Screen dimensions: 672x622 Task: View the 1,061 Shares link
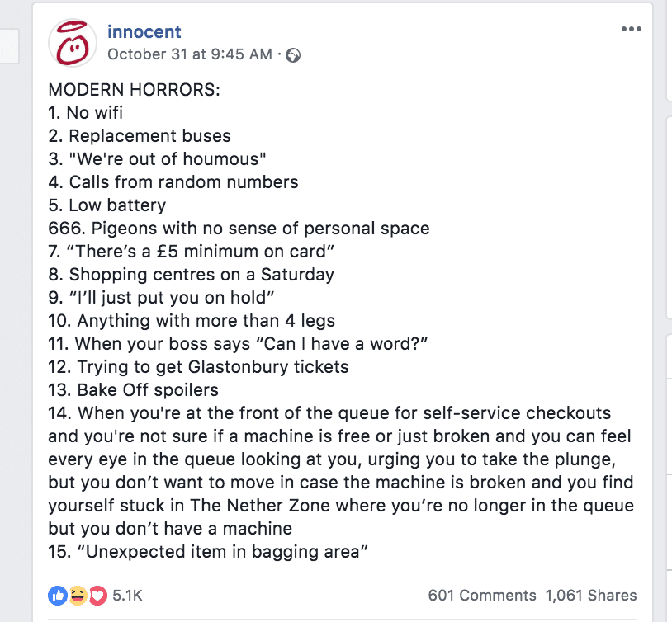591,596
